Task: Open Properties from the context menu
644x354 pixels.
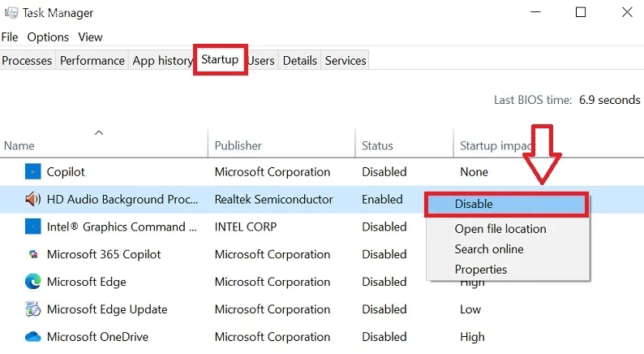Action: 481,270
